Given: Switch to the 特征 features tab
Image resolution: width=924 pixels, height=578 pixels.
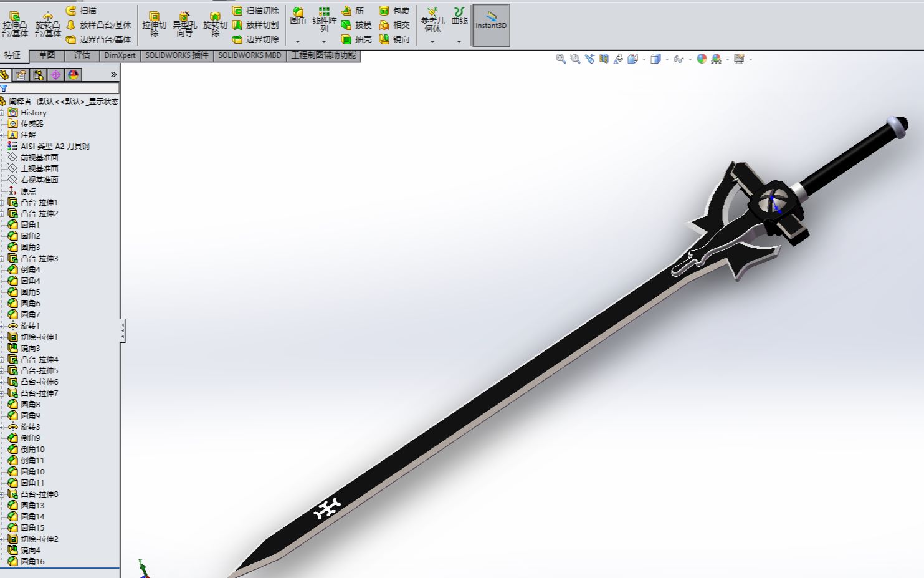Looking at the screenshot, I should tap(12, 55).
